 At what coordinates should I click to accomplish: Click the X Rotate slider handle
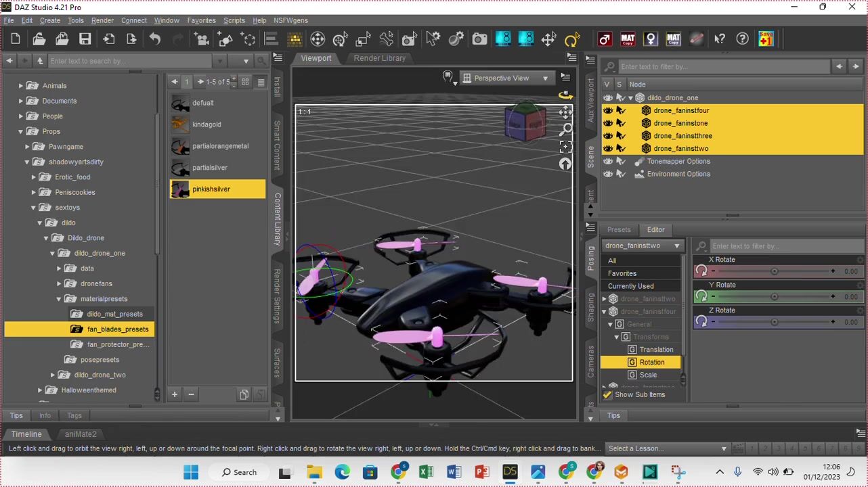(774, 271)
